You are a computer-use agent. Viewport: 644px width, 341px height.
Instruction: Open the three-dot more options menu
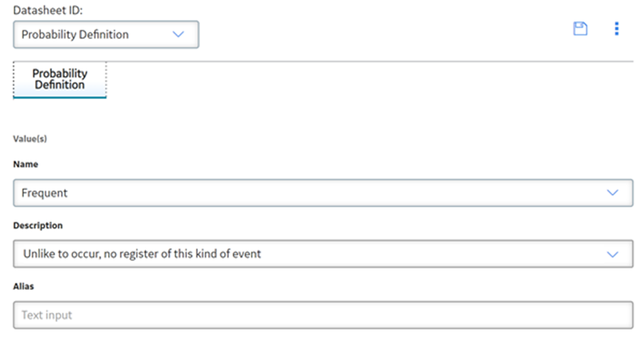coord(617,29)
